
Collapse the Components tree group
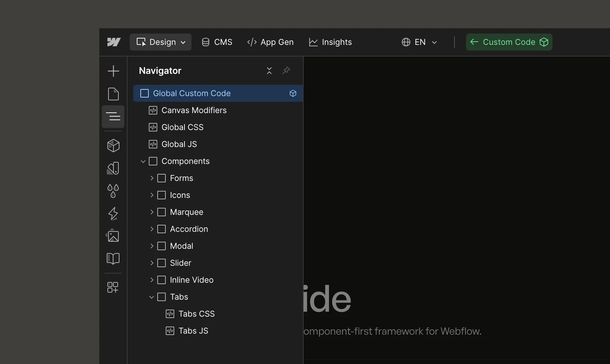143,162
